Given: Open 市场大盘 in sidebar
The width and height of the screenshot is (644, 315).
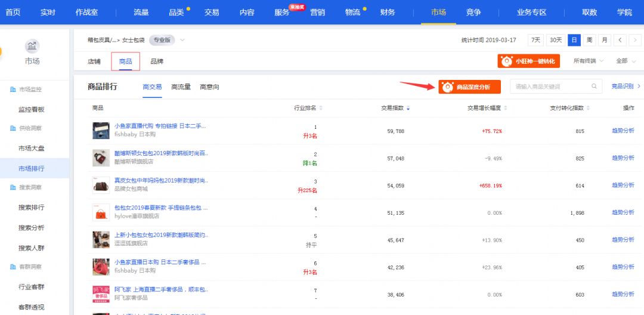Looking at the screenshot, I should coord(31,149).
